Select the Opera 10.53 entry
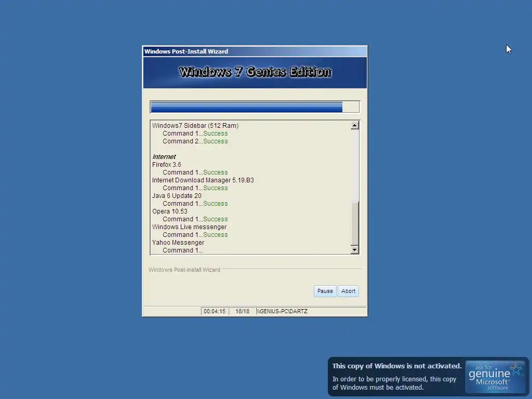Viewport: 532px width, 399px height. [170, 211]
